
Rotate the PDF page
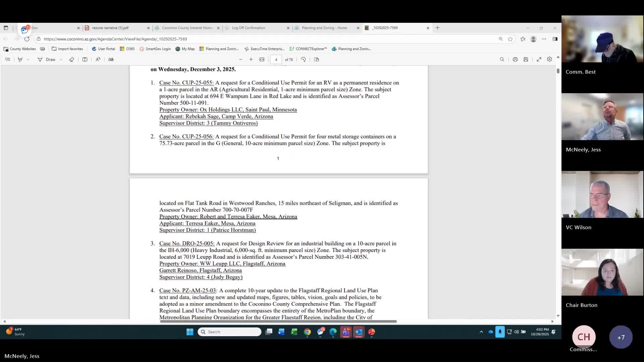pos(303,59)
